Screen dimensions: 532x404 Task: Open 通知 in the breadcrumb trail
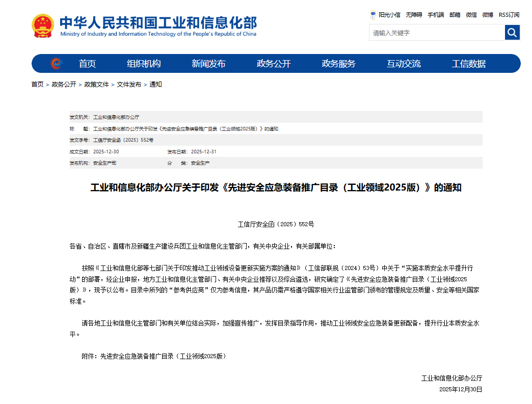pos(155,84)
